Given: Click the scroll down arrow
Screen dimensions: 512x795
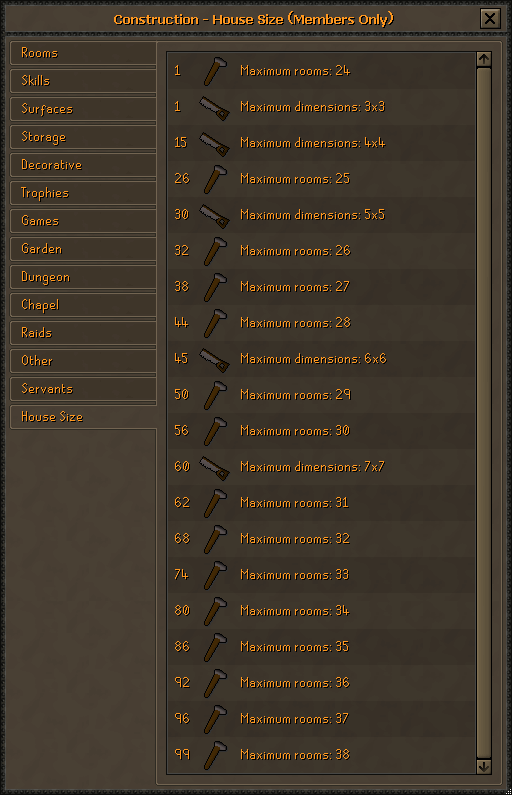Looking at the screenshot, I should 484,766.
